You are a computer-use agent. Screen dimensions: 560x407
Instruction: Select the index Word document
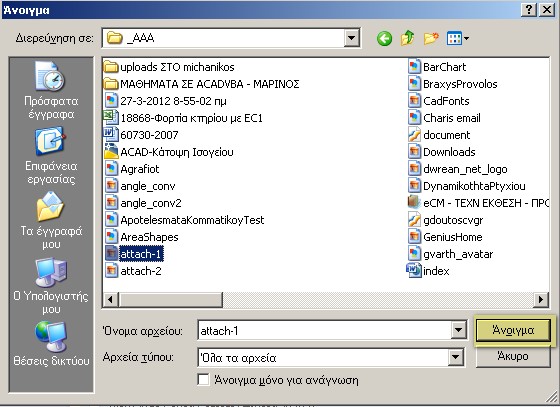click(428, 271)
